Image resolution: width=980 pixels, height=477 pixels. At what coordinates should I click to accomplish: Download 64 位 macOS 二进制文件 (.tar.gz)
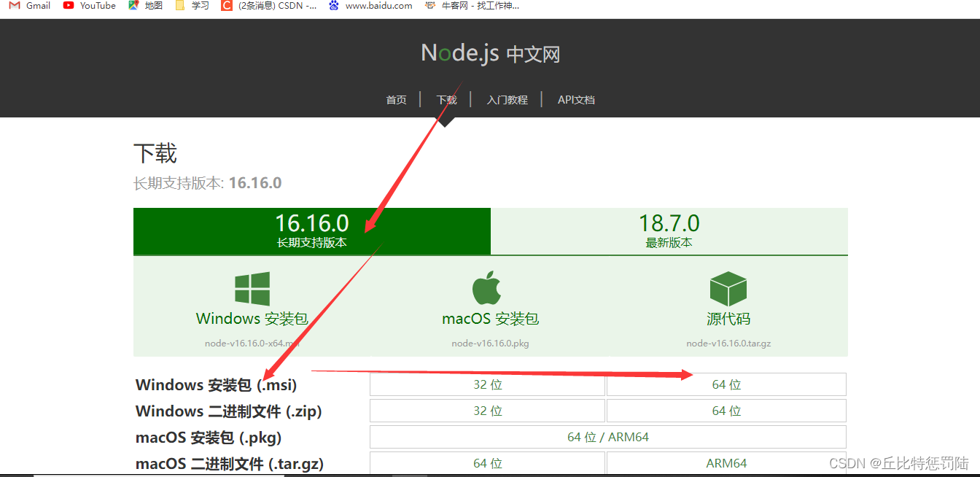click(x=487, y=463)
